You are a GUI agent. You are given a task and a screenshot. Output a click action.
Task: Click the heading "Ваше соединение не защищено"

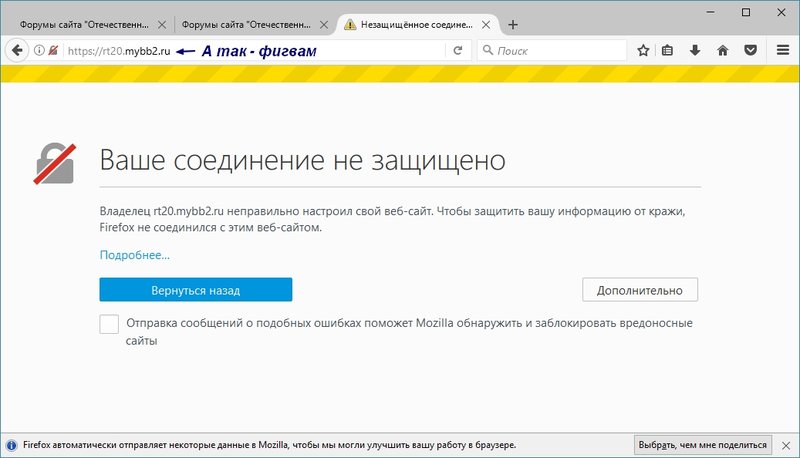[303, 160]
